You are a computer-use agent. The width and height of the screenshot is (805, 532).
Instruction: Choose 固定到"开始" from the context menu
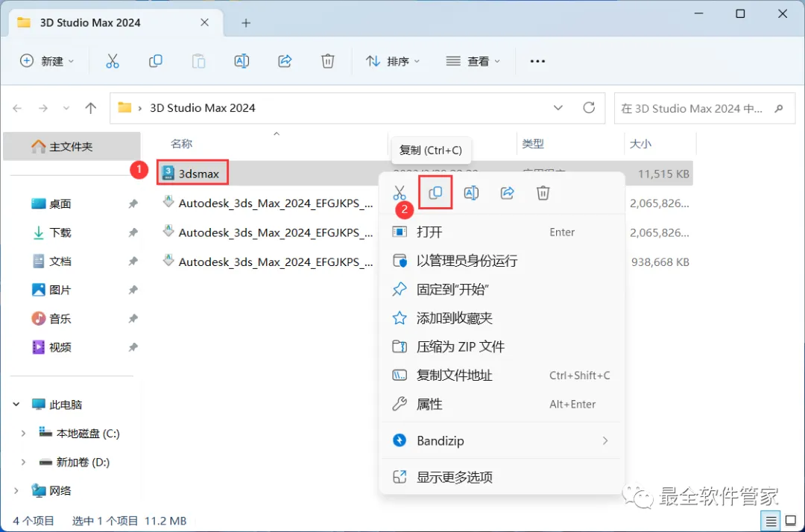click(x=502, y=289)
